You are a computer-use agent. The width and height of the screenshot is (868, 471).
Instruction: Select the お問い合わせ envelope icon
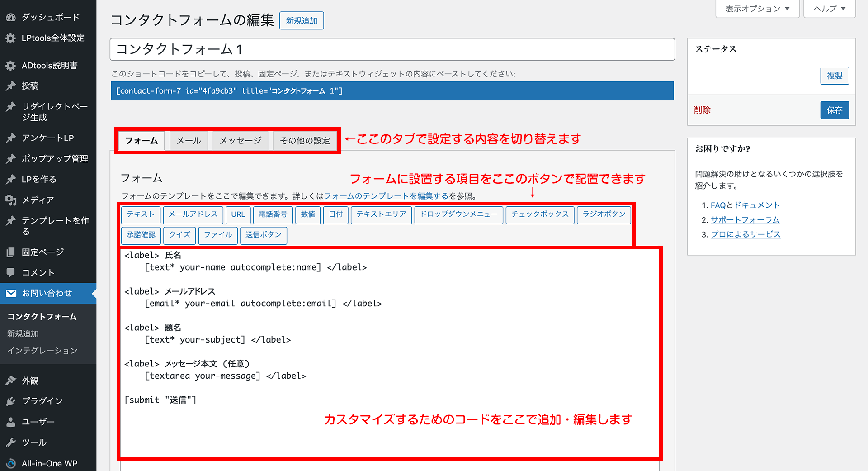[11, 293]
